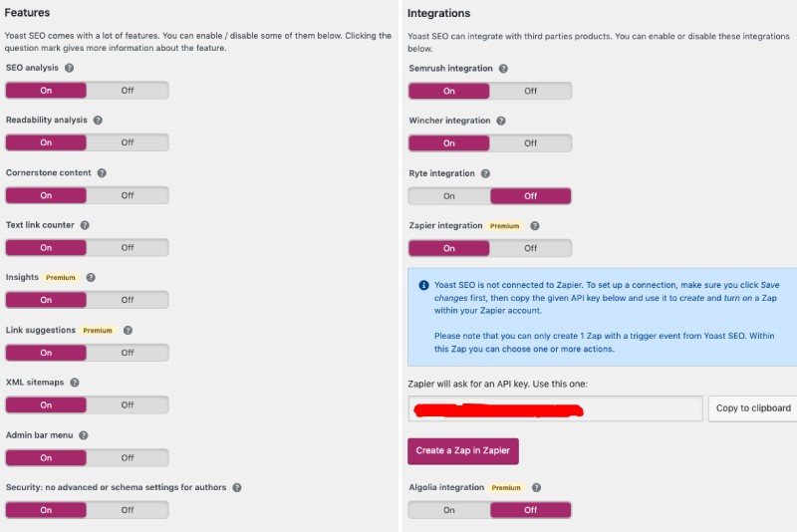View XML sitemaps help question mark
Viewport: 797px width, 532px height.
click(75, 383)
